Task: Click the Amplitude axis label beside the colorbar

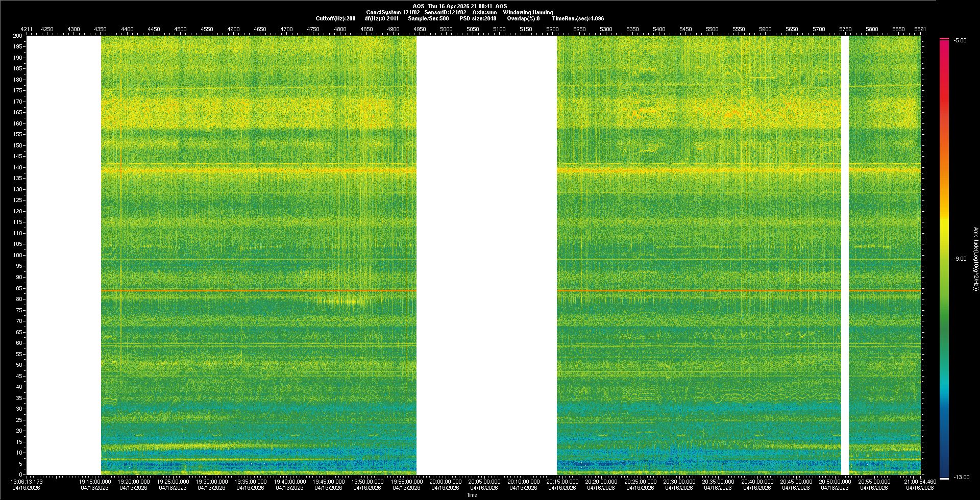Action: (975, 259)
